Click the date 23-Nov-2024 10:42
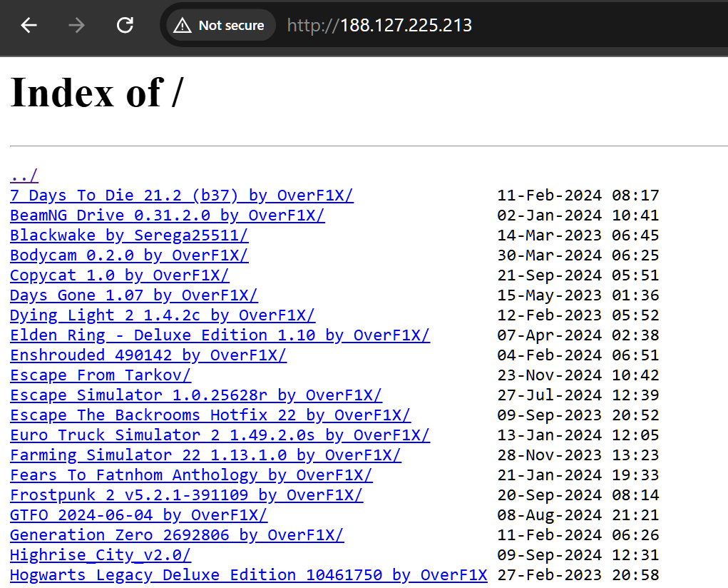The height and width of the screenshot is (588, 728). (578, 375)
